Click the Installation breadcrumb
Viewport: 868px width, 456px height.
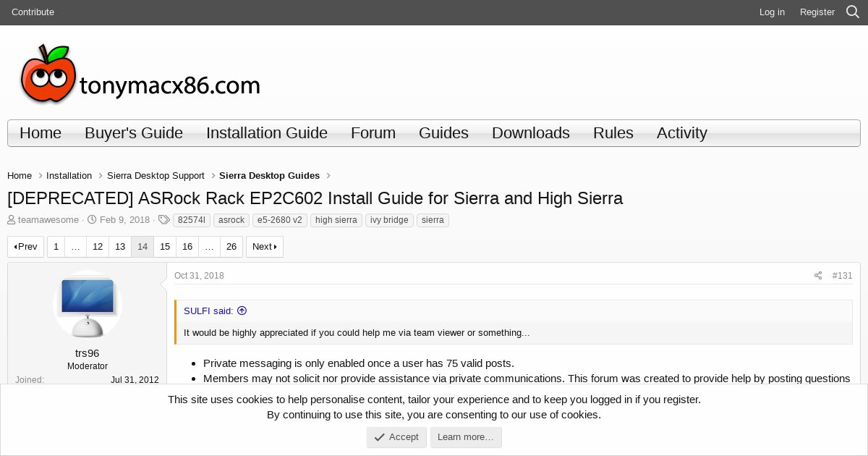pyautogui.click(x=69, y=175)
